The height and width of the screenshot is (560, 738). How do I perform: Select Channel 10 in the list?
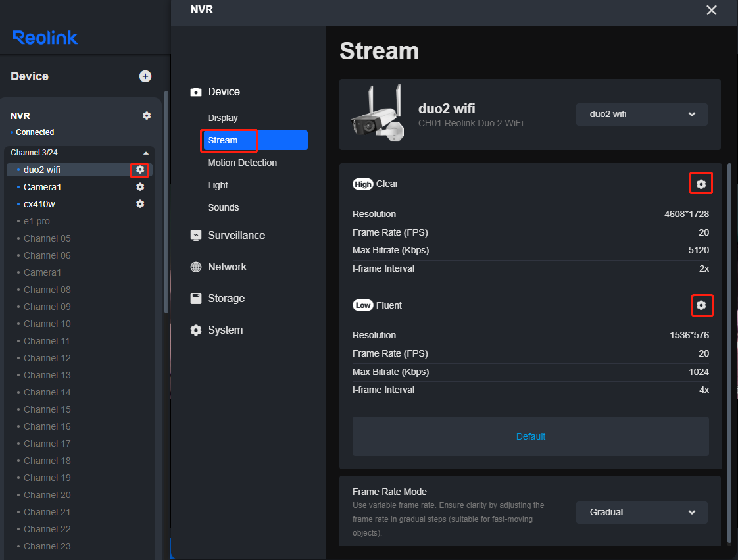point(47,324)
